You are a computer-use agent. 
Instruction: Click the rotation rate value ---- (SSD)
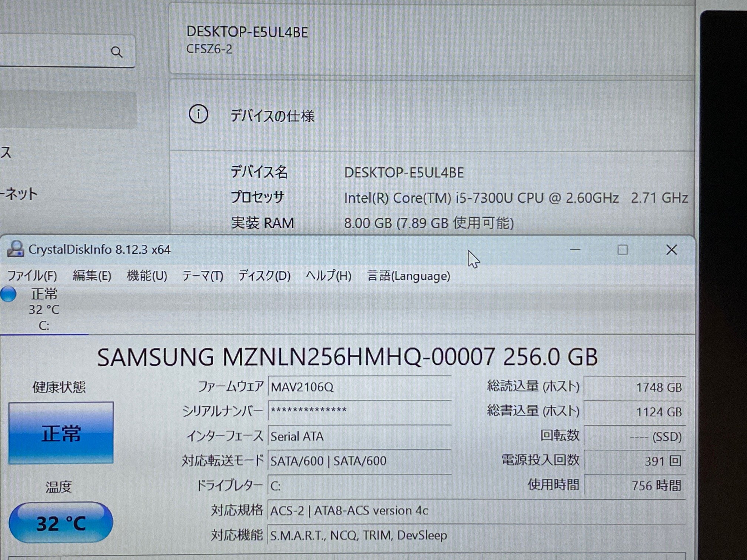(x=635, y=436)
